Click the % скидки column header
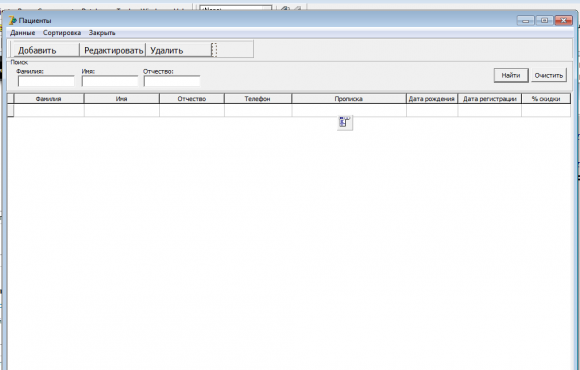This screenshot has width=580, height=370. pyautogui.click(x=546, y=99)
